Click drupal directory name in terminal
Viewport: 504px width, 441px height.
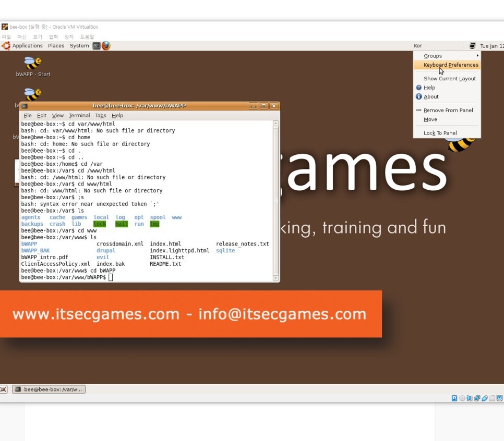pyautogui.click(x=106, y=251)
